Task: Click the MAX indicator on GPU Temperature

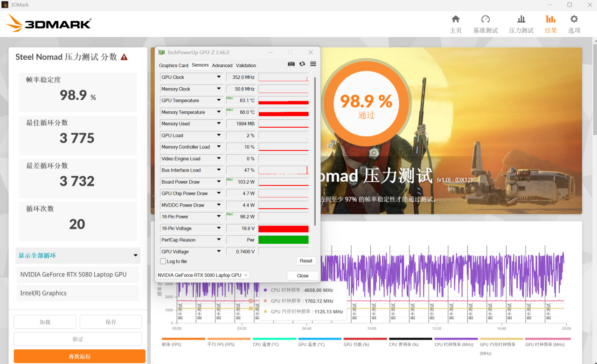Action: click(229, 98)
